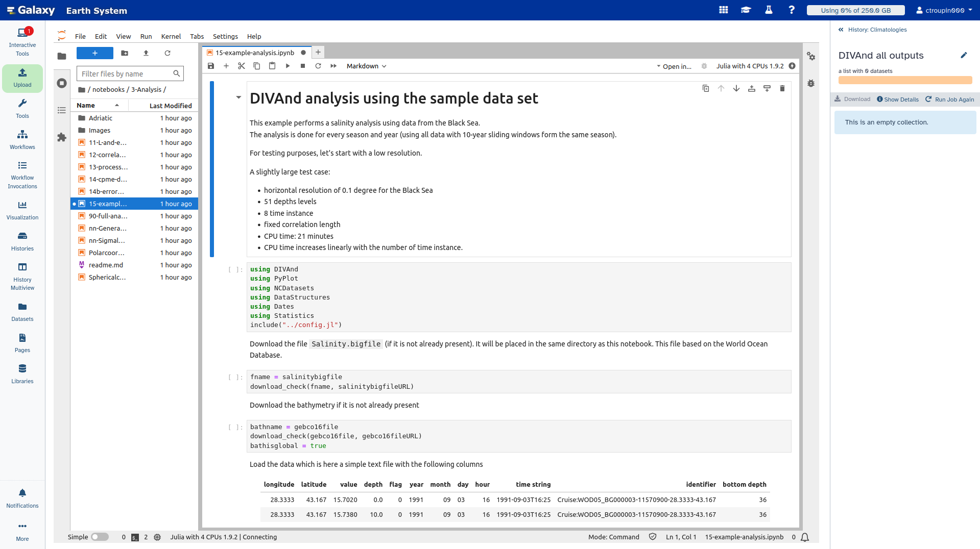Image resolution: width=980 pixels, height=549 pixels.
Task: Open the Markdown cell type dropdown
Action: tap(366, 66)
